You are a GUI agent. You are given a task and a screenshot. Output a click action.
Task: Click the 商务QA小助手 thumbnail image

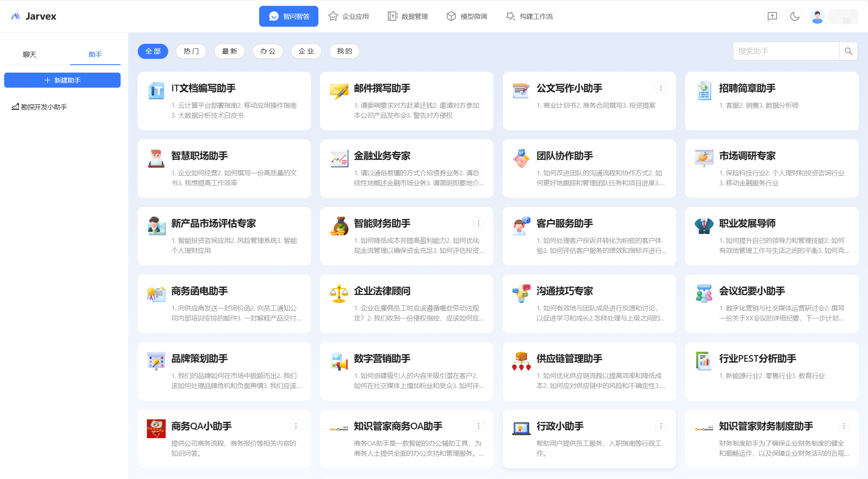pos(156,429)
